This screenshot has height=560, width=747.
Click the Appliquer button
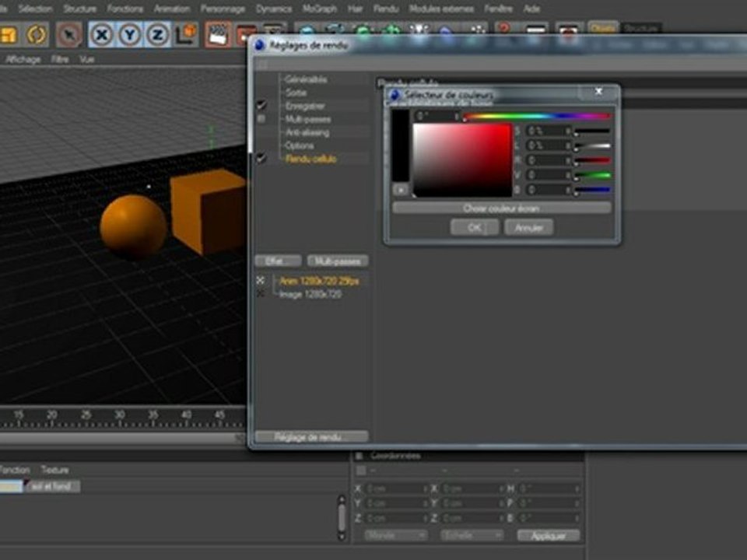[x=549, y=535]
